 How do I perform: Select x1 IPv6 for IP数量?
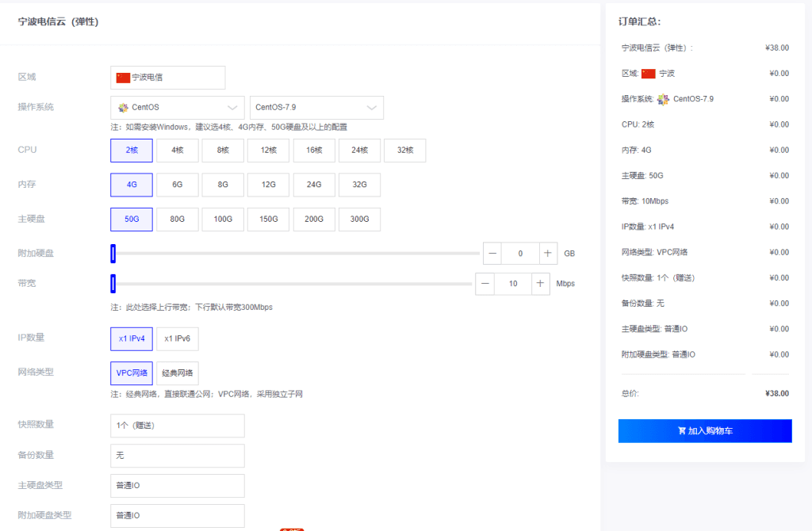point(177,338)
